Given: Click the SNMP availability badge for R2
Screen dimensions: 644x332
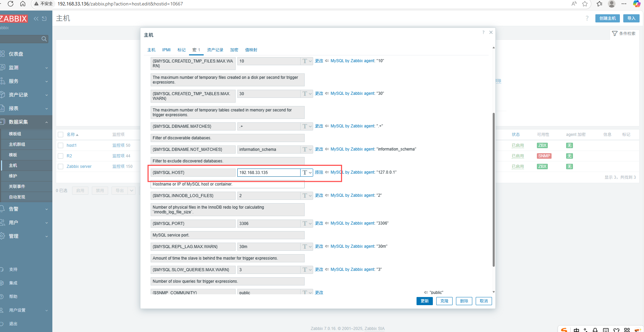Looking at the screenshot, I should 544,156.
